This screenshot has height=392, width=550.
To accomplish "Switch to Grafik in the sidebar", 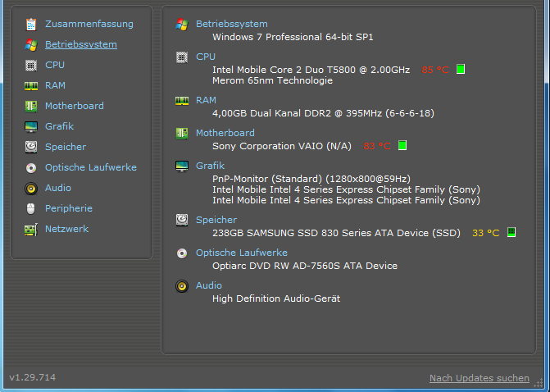I will point(59,126).
